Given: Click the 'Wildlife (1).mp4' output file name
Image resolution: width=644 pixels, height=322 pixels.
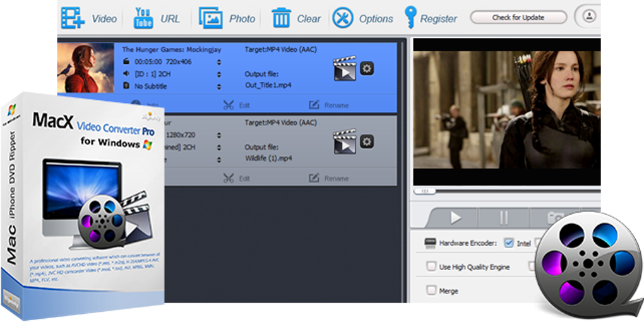Looking at the screenshot, I should [x=268, y=158].
